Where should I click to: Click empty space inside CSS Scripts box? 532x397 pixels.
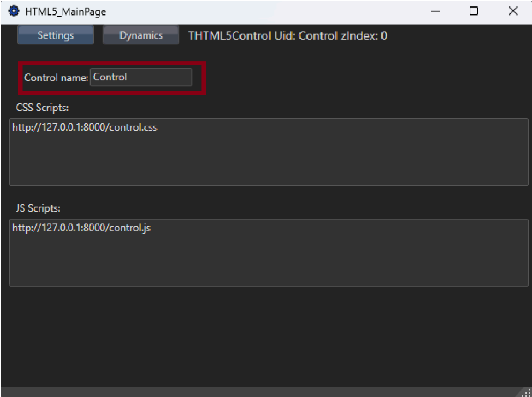[268, 161]
